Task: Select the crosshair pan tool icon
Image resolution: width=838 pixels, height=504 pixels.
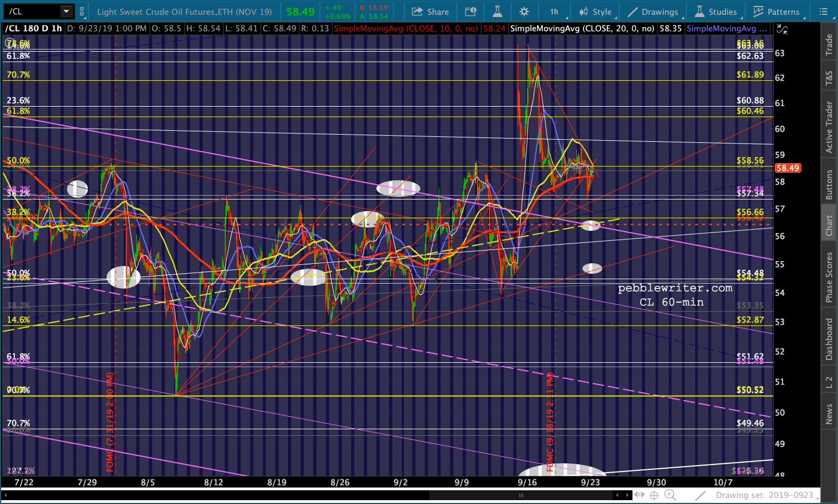Action: (654, 495)
